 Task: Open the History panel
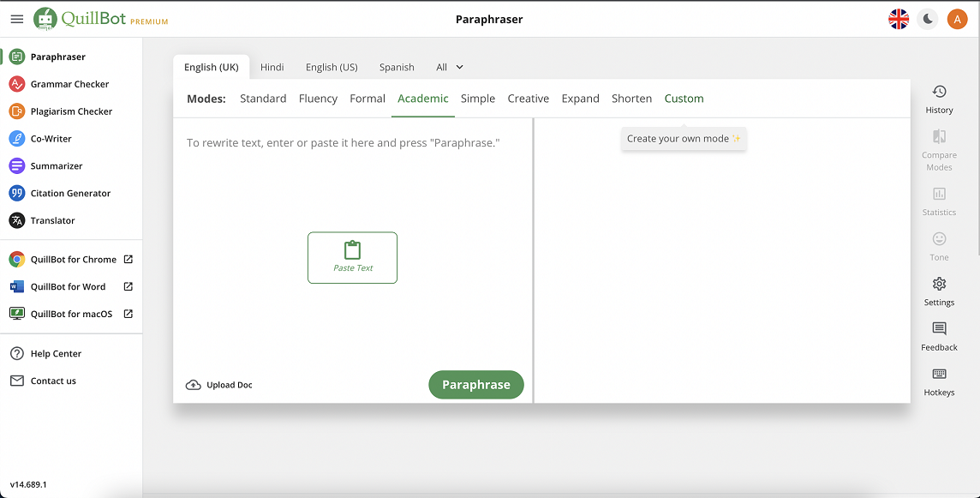939,99
